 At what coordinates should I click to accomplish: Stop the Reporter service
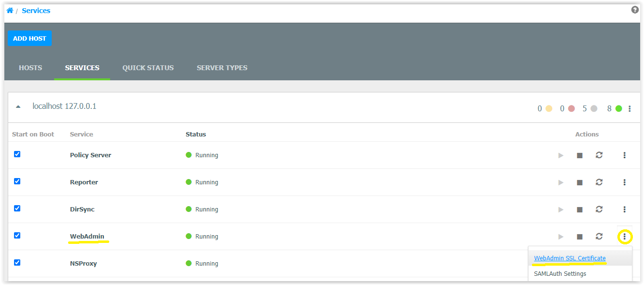(579, 182)
